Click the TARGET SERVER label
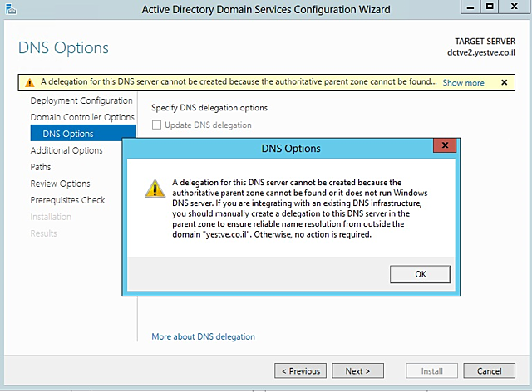 485,42
